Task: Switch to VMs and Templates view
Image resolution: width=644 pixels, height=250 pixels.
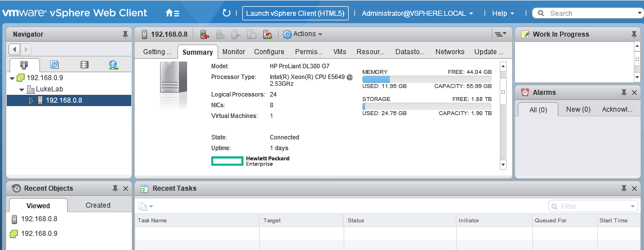Action: (x=54, y=64)
